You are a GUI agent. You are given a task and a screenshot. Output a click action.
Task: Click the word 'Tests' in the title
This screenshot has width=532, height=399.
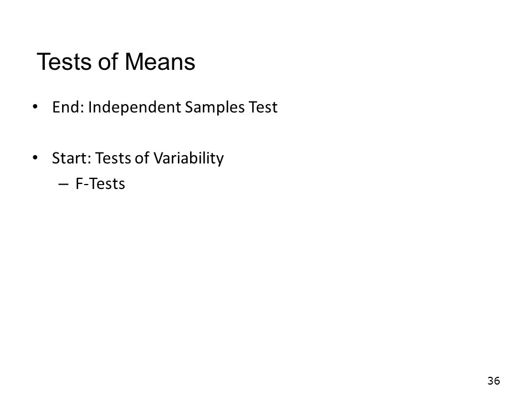(x=64, y=62)
